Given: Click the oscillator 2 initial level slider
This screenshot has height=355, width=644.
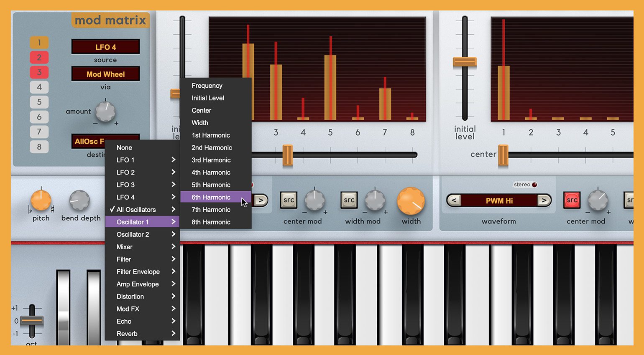Looking at the screenshot, I should (465, 62).
